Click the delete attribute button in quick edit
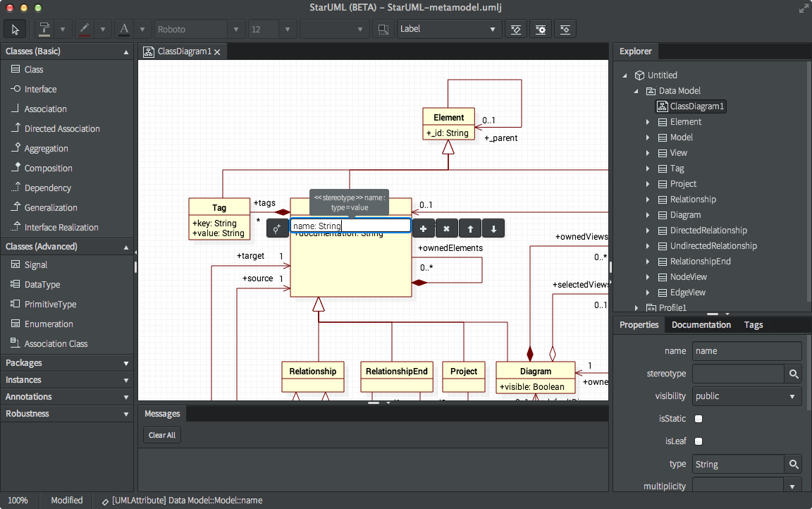This screenshot has width=812, height=509. [447, 228]
